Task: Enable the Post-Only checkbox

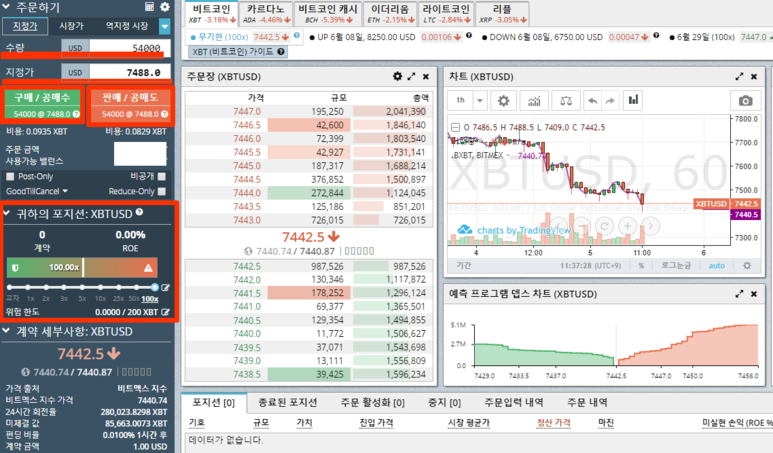Action: [10, 176]
